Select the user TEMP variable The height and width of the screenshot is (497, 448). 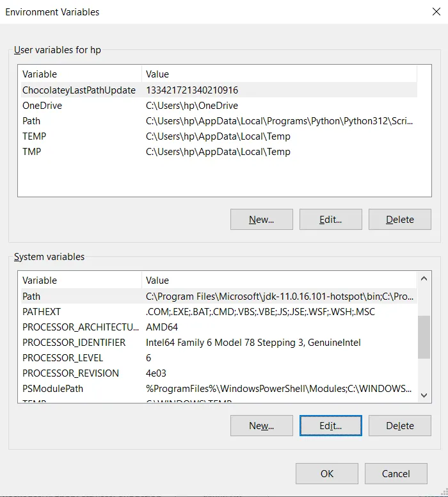[34, 136]
